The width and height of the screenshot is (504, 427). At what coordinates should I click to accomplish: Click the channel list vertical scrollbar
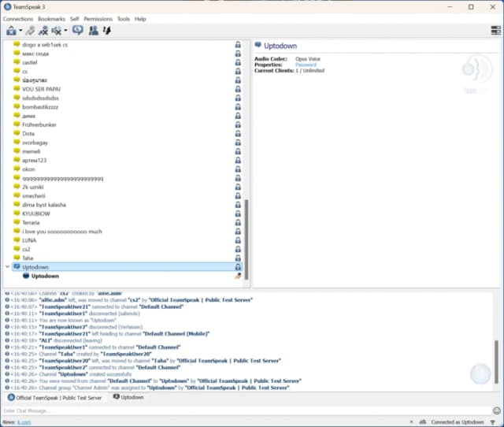click(246, 239)
